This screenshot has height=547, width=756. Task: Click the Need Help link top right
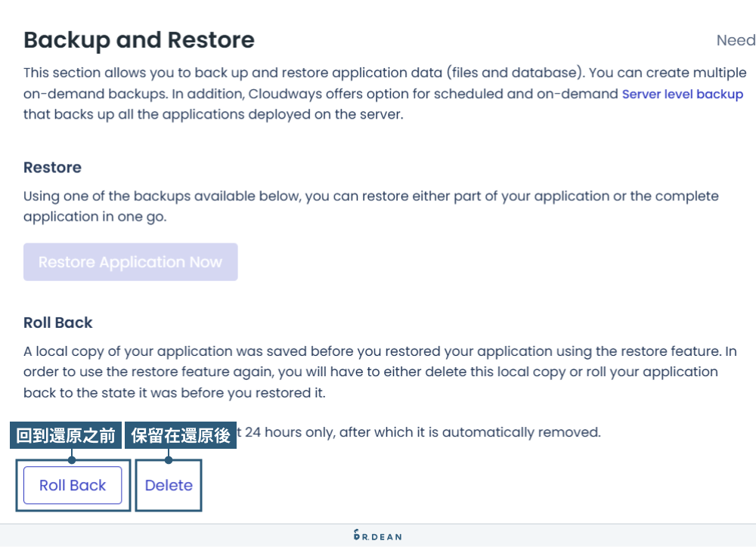(735, 40)
